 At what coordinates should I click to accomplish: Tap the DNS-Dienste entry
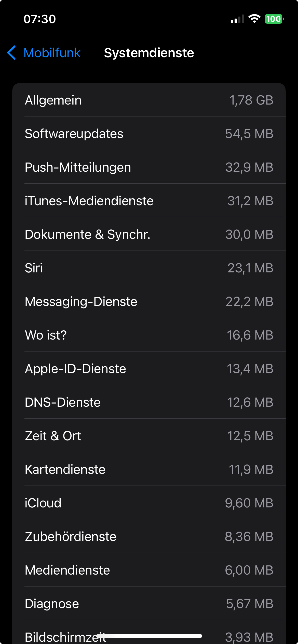point(149,402)
